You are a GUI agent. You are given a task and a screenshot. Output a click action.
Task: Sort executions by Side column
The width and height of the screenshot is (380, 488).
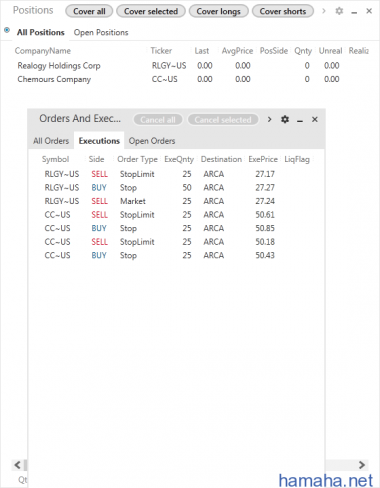point(96,159)
